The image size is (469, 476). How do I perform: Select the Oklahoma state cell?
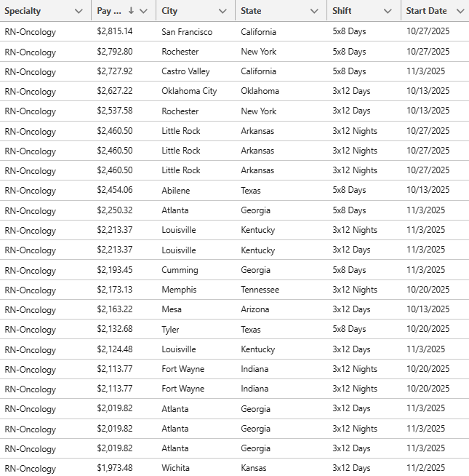pyautogui.click(x=260, y=91)
